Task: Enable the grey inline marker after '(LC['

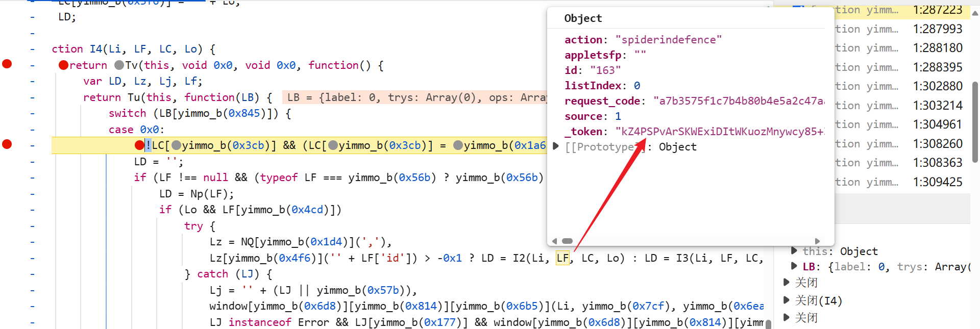Action: 333,145
